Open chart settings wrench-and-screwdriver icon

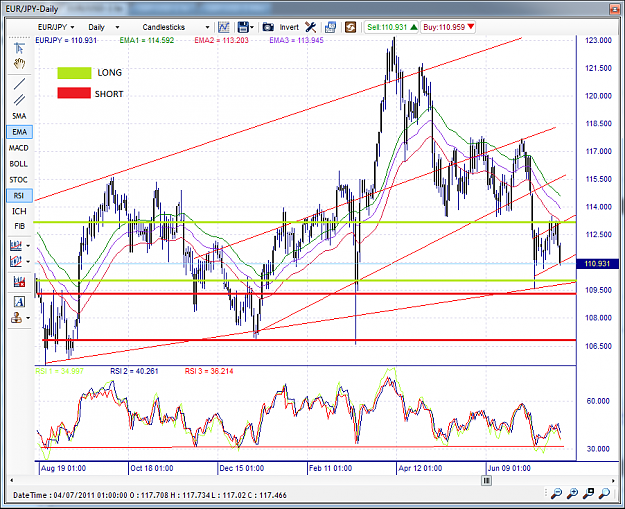coord(311,27)
